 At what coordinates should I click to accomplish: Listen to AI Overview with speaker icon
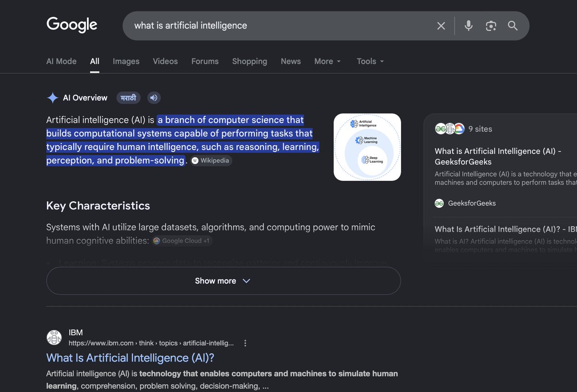[x=154, y=98]
